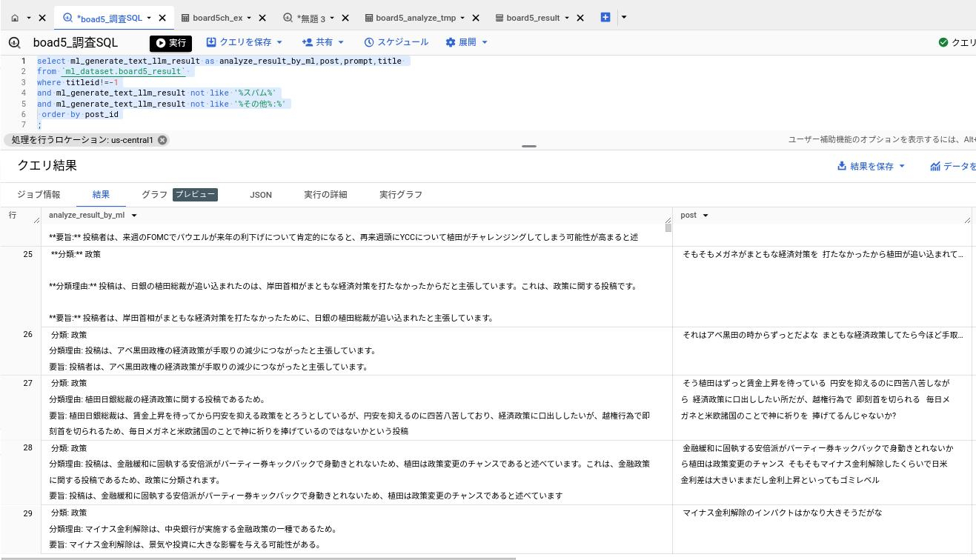
Task: Click the vertical scrollbar in the analyze_result cell
Action: tap(668, 228)
